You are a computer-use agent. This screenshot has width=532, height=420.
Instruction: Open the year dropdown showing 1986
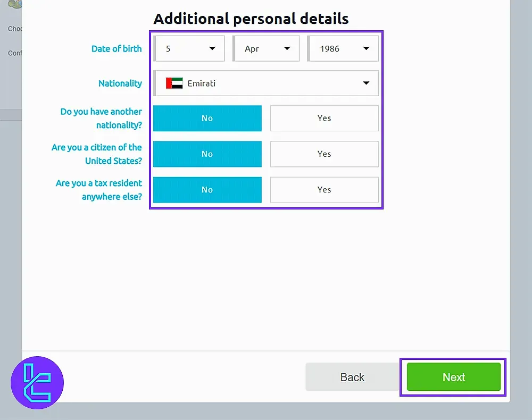point(343,48)
